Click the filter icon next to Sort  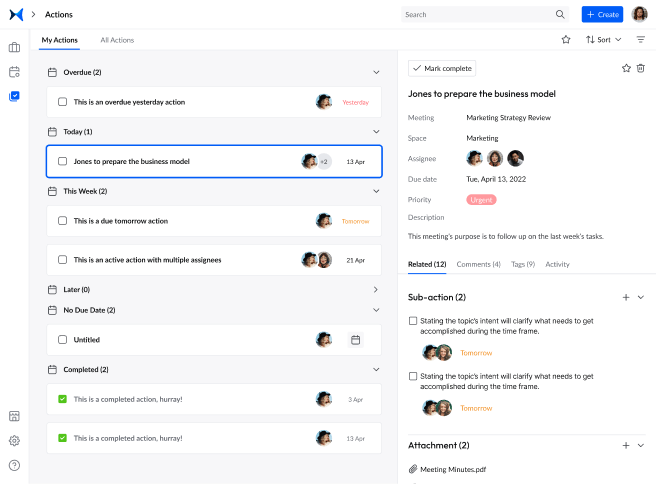[x=641, y=40]
